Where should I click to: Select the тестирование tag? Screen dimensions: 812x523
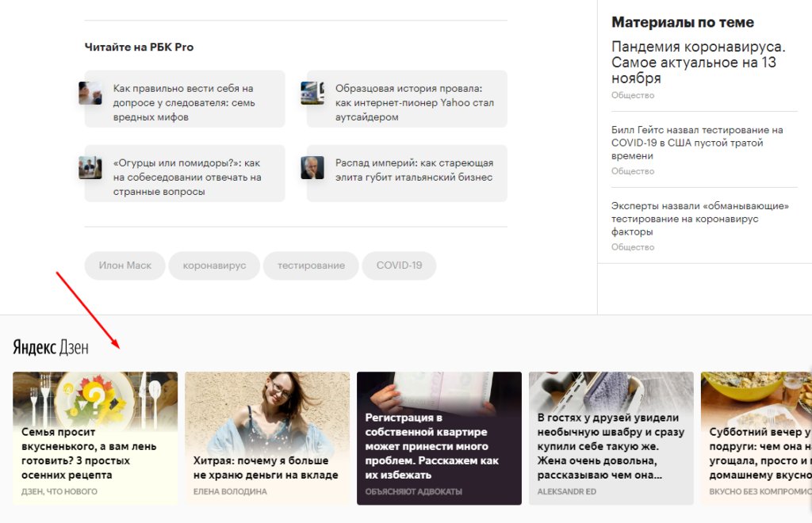(x=311, y=265)
